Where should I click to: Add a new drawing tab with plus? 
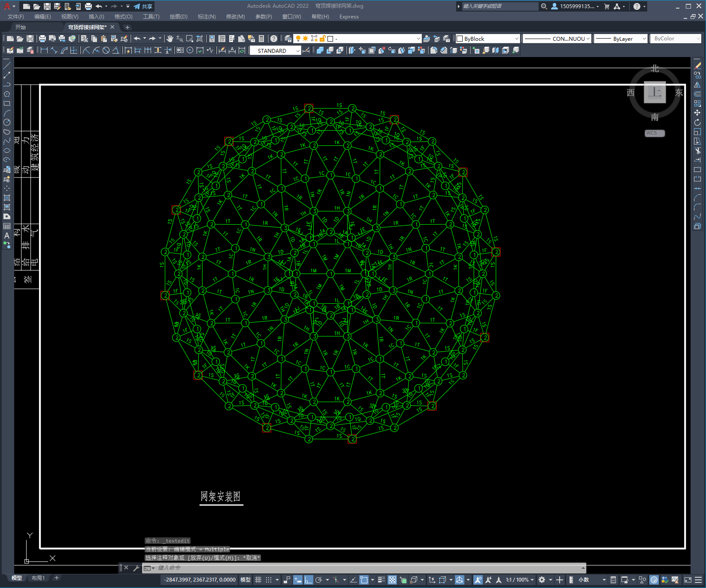pyautogui.click(x=127, y=27)
